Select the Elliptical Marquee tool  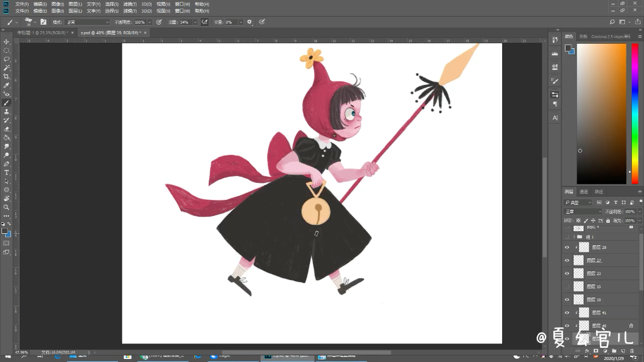[7, 50]
